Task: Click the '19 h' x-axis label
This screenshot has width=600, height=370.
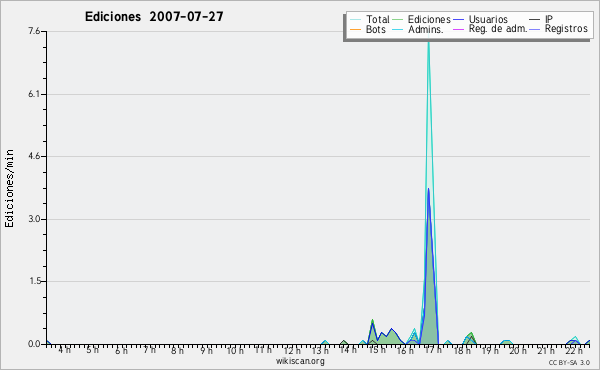Action: [x=490, y=350]
